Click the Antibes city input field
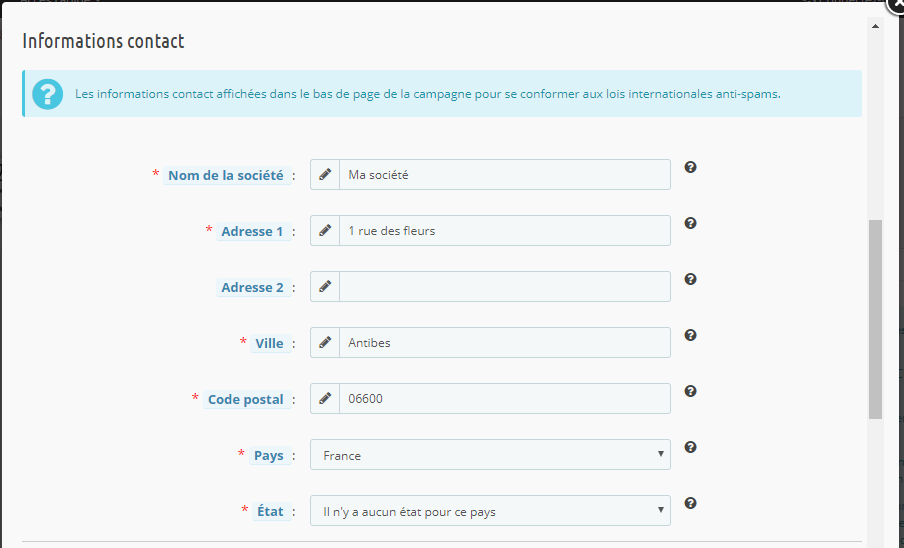 [x=504, y=342]
